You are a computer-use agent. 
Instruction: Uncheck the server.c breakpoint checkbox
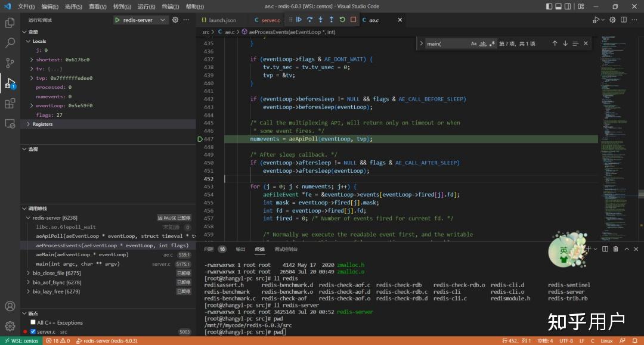point(33,331)
